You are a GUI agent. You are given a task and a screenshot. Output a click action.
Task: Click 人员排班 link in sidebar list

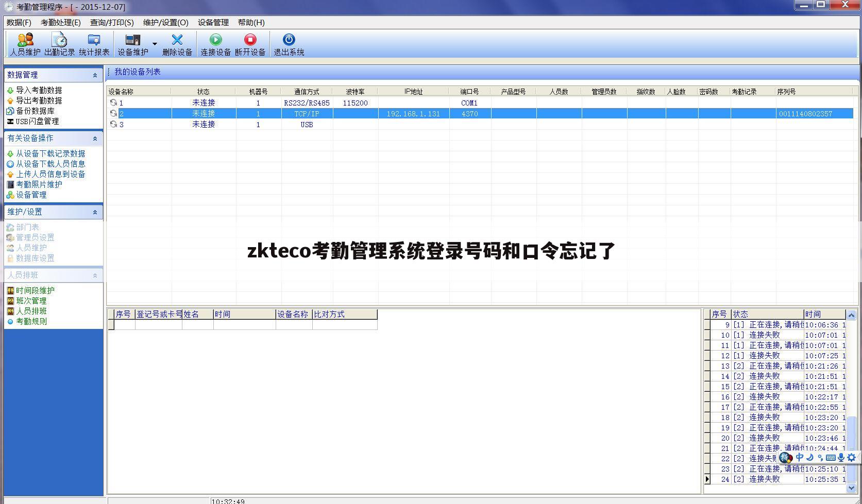31,311
